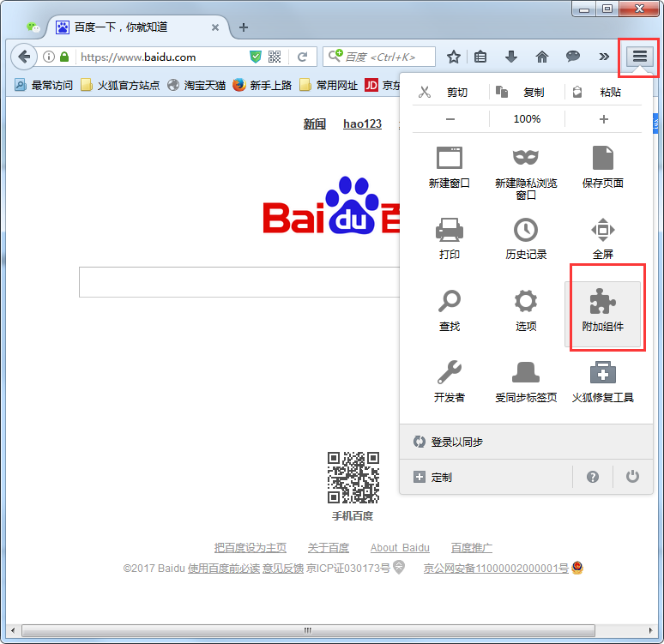Click the police registration number link
The image size is (664, 644).
tap(496, 569)
